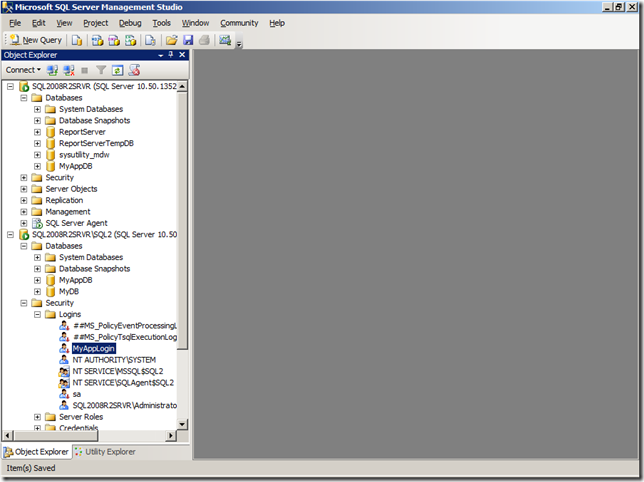Click the Analysis Services MDX Query icon
The width and height of the screenshot is (644, 482).
[x=97, y=40]
